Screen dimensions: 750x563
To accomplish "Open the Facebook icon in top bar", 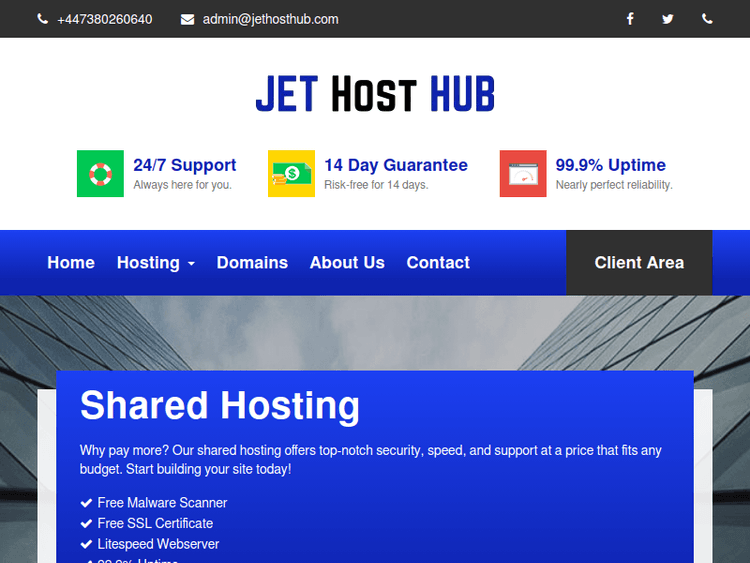I will point(630,19).
